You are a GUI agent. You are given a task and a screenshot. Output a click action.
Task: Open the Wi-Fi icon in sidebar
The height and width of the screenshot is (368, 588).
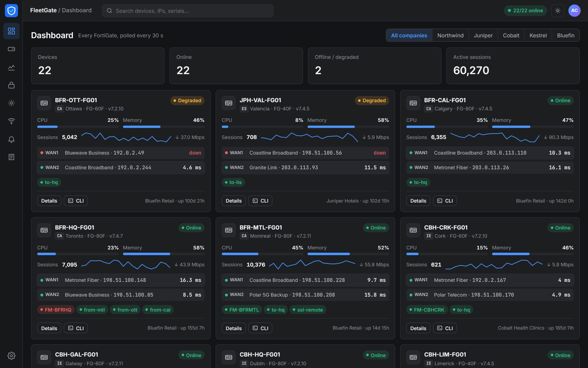click(x=11, y=121)
